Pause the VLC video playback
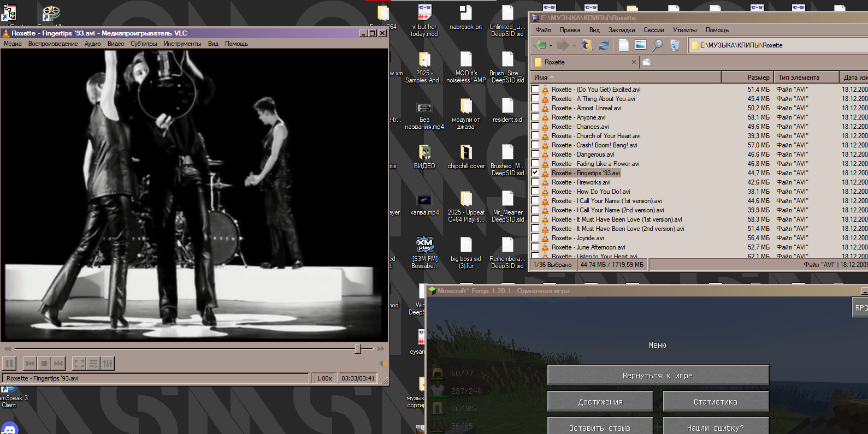The width and height of the screenshot is (868, 434). [x=9, y=364]
